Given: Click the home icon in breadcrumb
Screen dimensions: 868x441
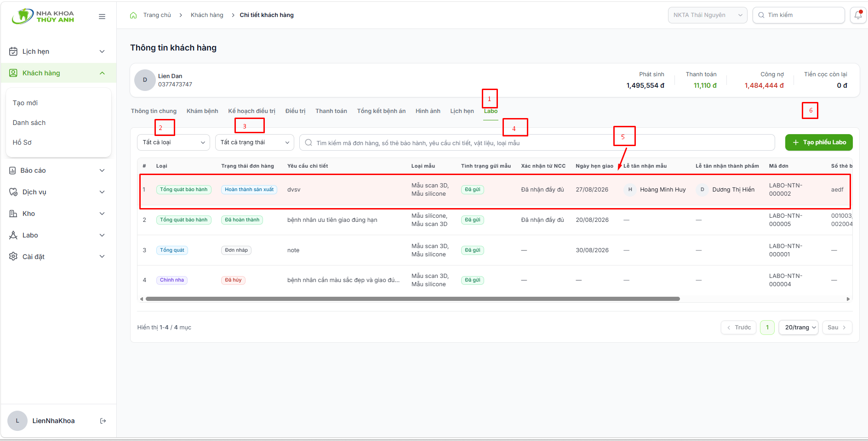Looking at the screenshot, I should coord(133,15).
